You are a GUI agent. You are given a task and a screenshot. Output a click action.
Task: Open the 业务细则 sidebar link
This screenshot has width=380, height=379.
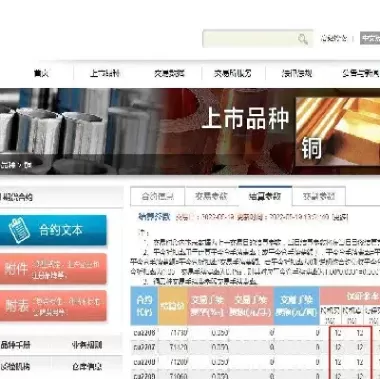87,345
